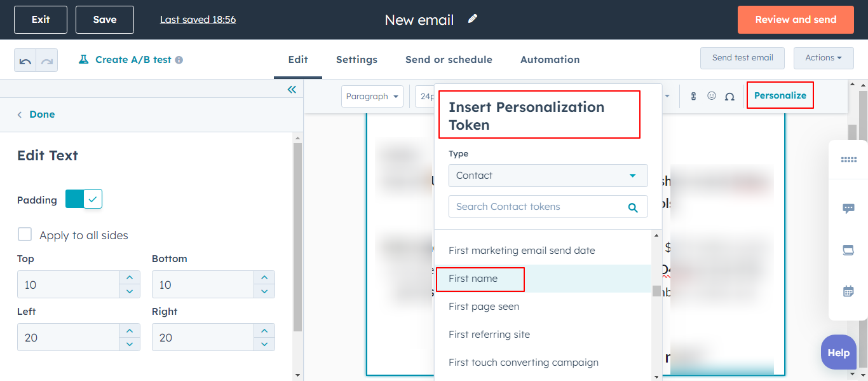The height and width of the screenshot is (381, 868).
Task: Toggle the Padding switch off
Action: click(x=84, y=199)
